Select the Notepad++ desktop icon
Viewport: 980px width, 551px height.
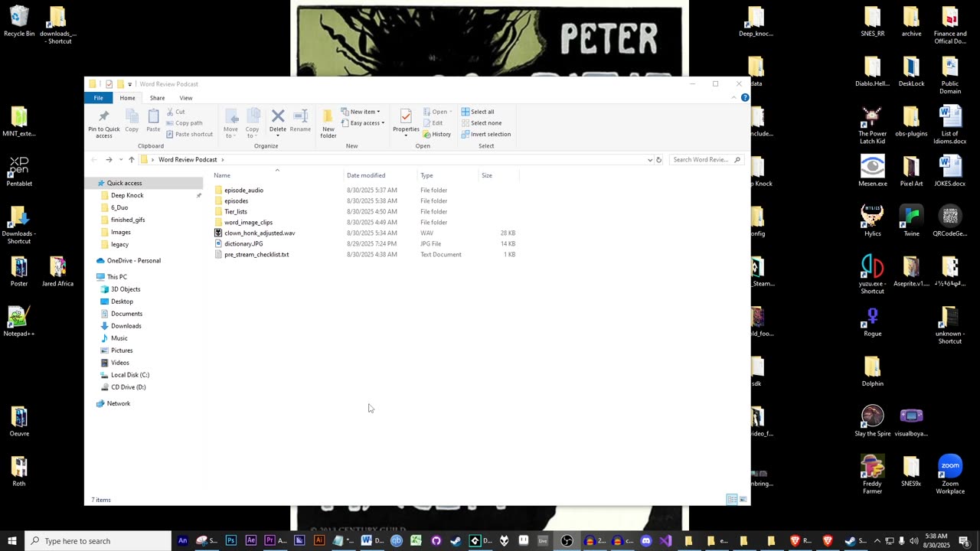point(19,321)
